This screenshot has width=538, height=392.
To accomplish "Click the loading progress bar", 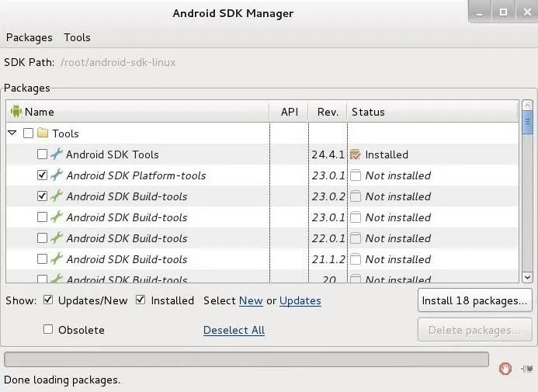I will 246,359.
